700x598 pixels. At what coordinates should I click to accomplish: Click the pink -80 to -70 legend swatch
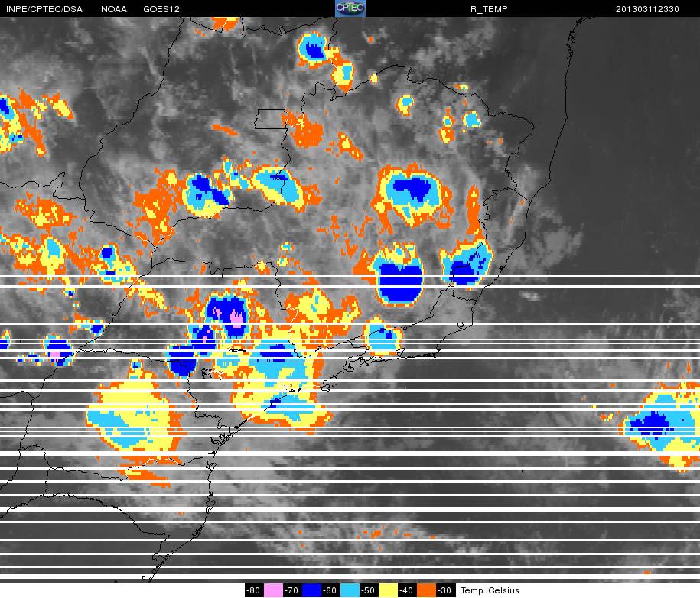[273, 590]
